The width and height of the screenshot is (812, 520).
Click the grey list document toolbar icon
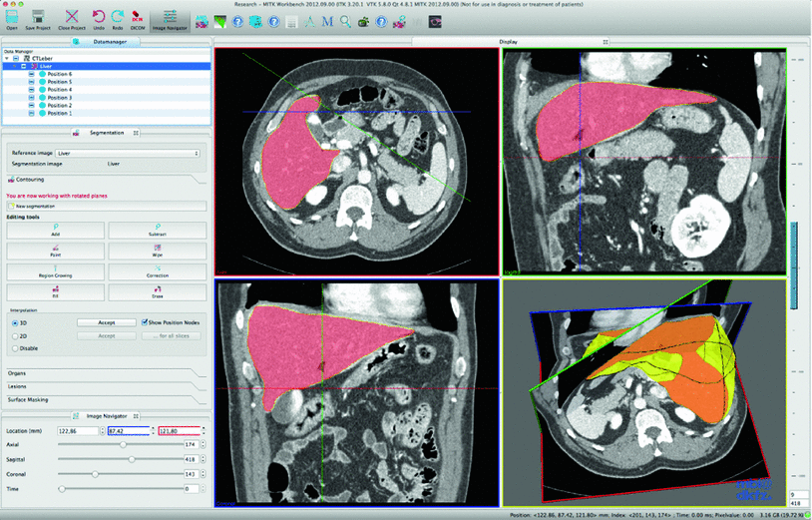pos(291,21)
